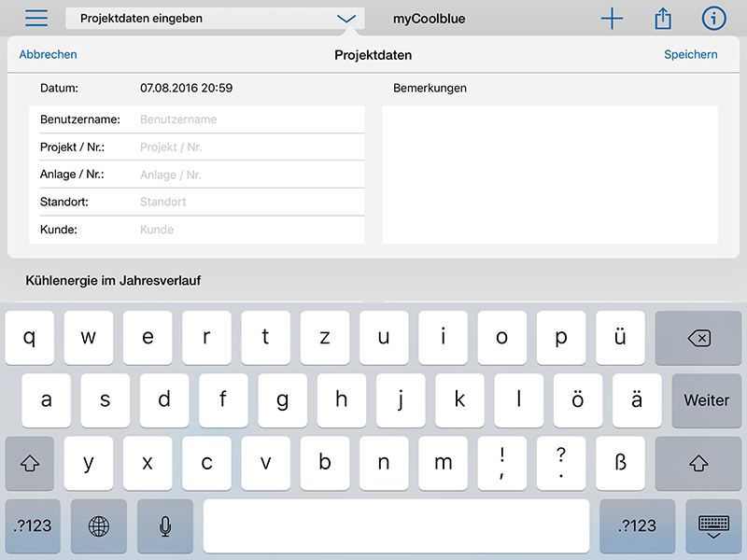Expand the Projektdaten eingeben dropdown
This screenshot has height=560, width=747.
(215, 19)
